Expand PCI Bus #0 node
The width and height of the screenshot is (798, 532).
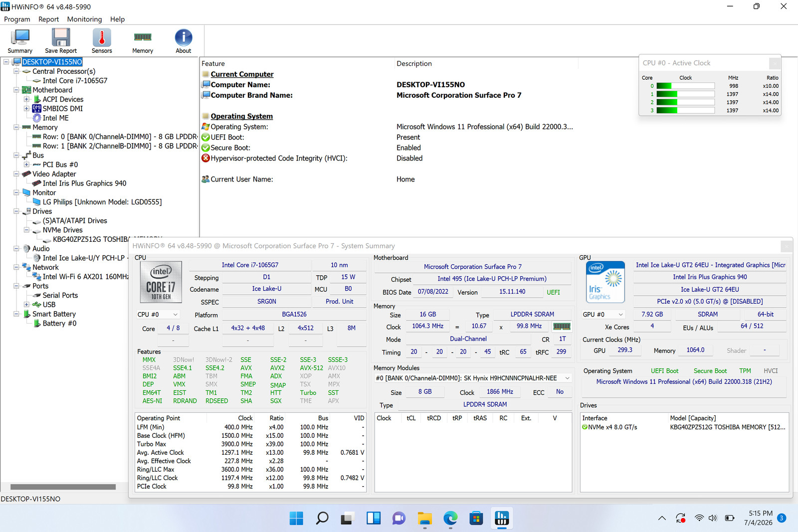tap(26, 165)
